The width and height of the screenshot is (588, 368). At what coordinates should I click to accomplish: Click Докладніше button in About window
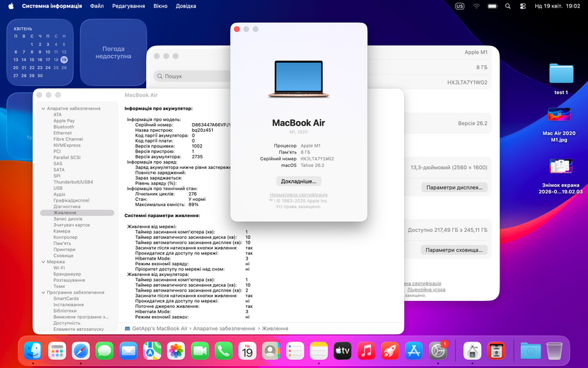[299, 181]
